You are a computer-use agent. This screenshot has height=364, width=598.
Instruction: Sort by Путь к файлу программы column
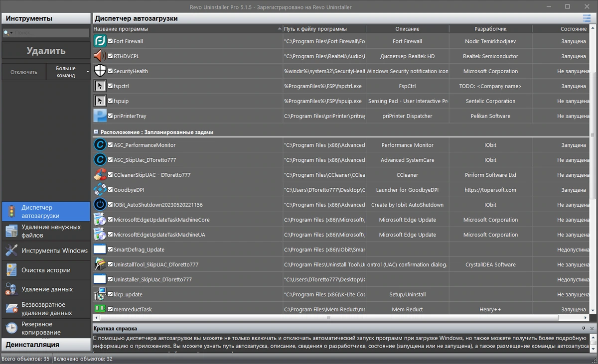click(324, 29)
